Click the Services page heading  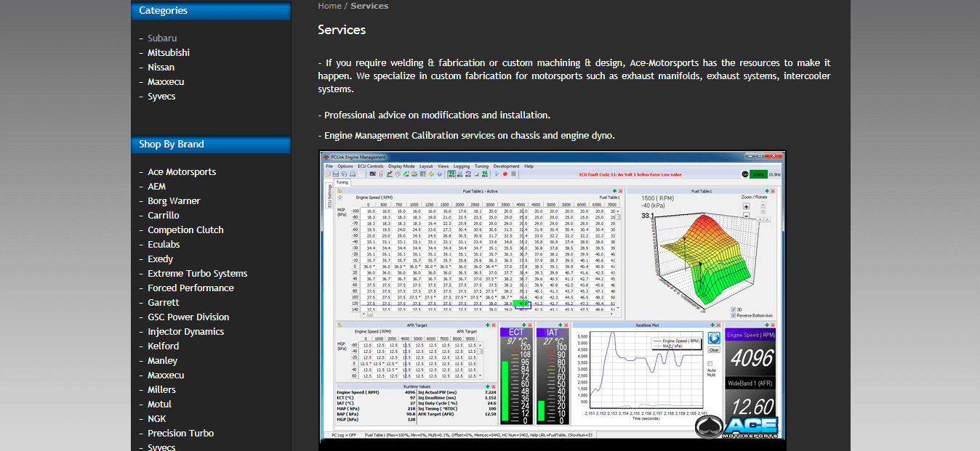pos(342,30)
